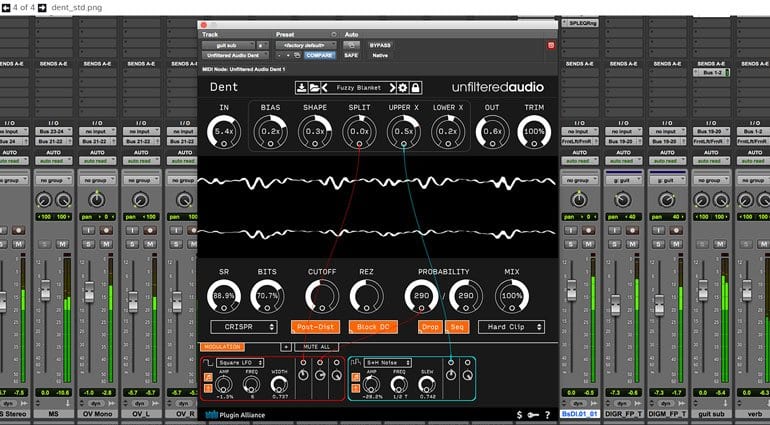Click the automation enable icon under Auto
Image resolution: width=770 pixels, height=425 pixels.
point(351,45)
